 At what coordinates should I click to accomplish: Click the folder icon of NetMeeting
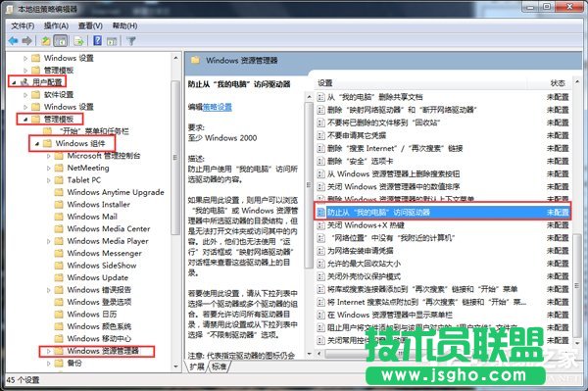(x=59, y=168)
